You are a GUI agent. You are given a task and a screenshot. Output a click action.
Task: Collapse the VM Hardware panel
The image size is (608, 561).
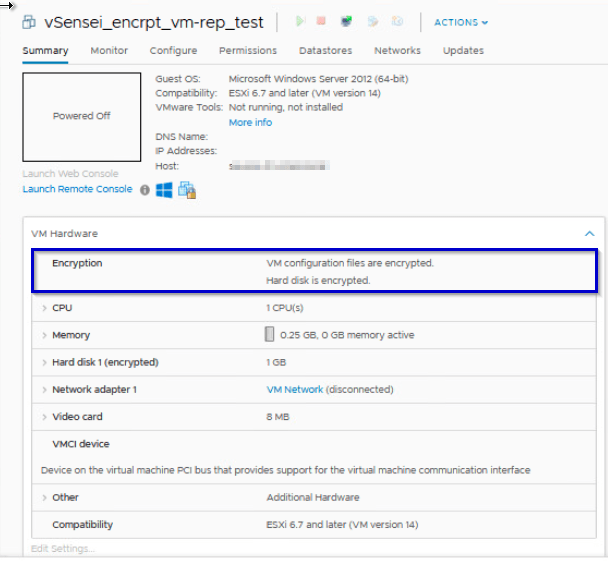(589, 233)
